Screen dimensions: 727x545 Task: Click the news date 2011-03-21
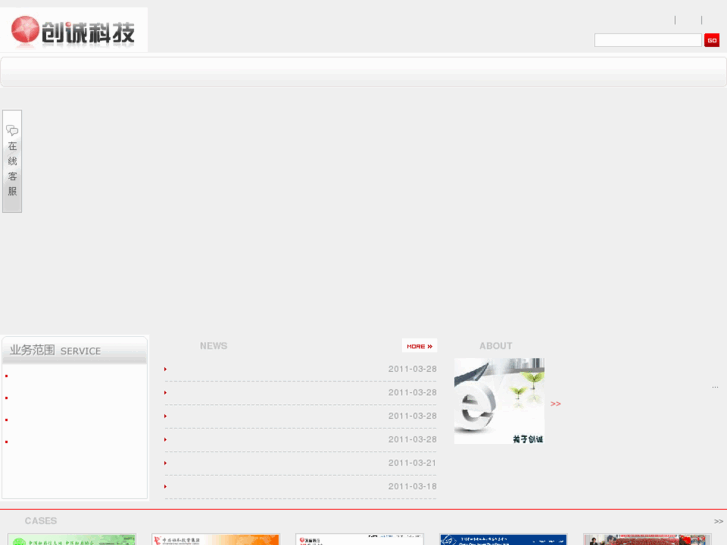click(x=412, y=463)
